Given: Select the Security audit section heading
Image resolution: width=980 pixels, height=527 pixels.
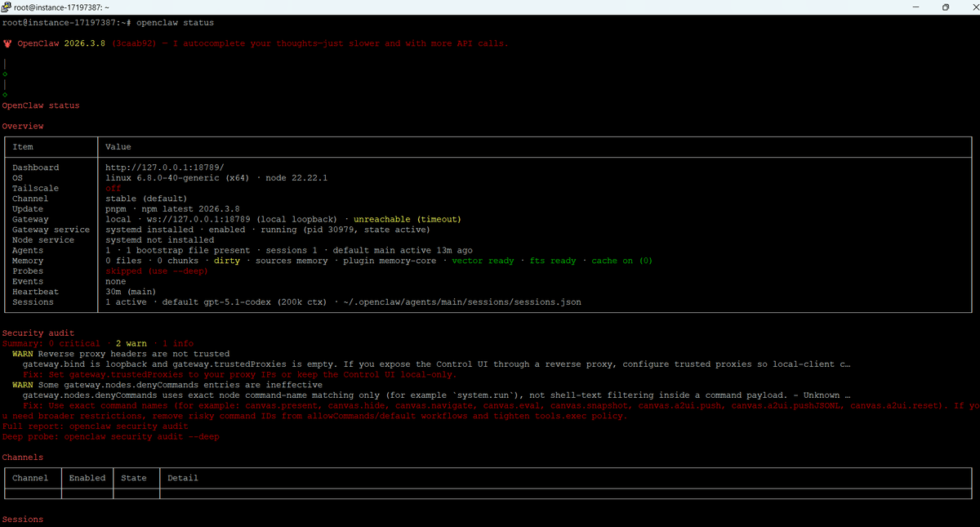Looking at the screenshot, I should point(38,333).
